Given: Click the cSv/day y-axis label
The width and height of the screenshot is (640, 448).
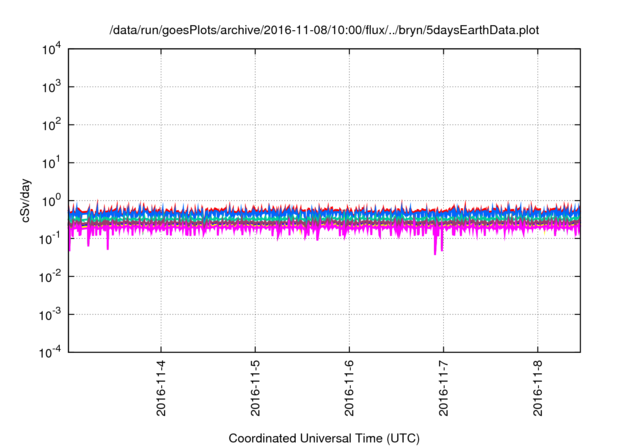Looking at the screenshot, I should [25, 200].
